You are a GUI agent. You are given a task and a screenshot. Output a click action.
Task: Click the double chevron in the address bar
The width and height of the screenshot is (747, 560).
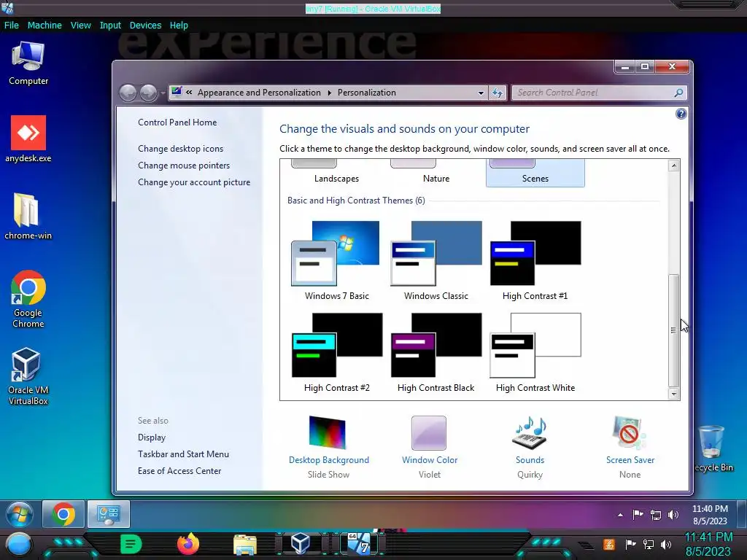[x=189, y=93]
